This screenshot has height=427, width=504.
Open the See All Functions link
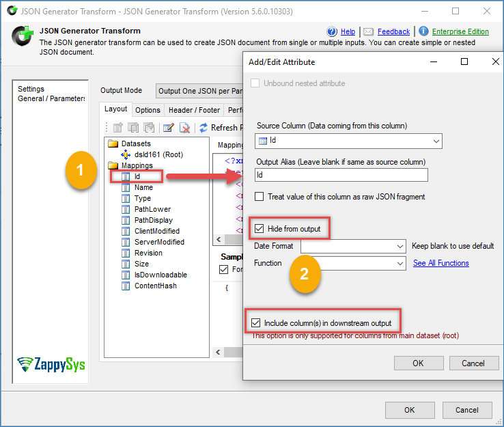(x=441, y=263)
